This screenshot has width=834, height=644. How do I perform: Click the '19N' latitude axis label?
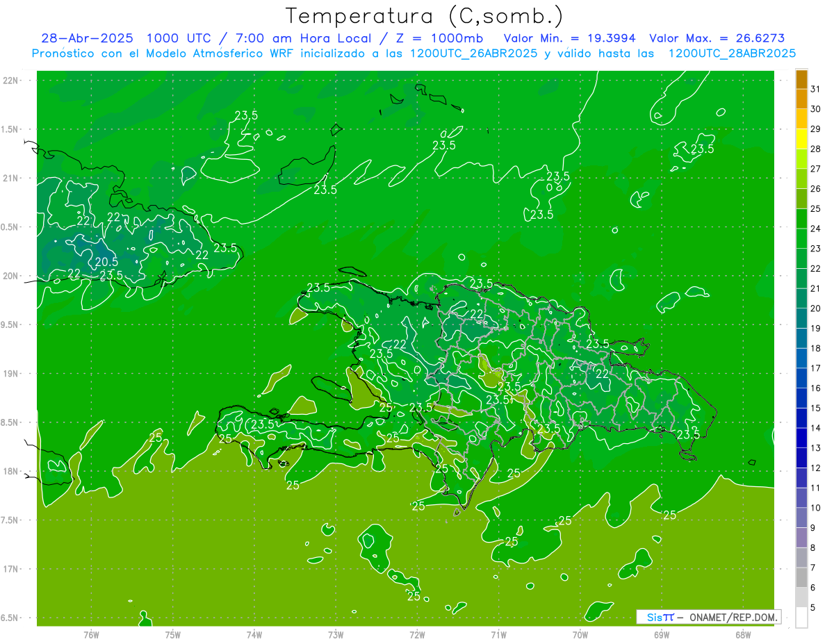[x=12, y=374]
